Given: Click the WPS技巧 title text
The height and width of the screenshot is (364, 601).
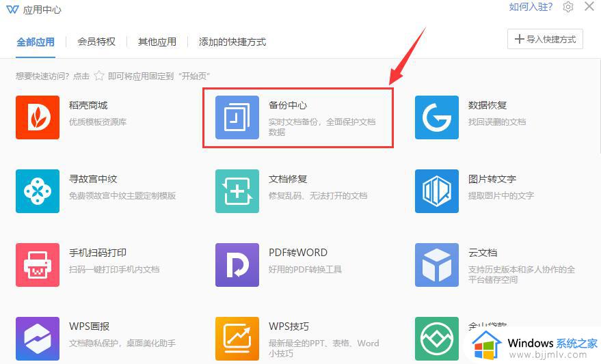Looking at the screenshot, I should (289, 326).
